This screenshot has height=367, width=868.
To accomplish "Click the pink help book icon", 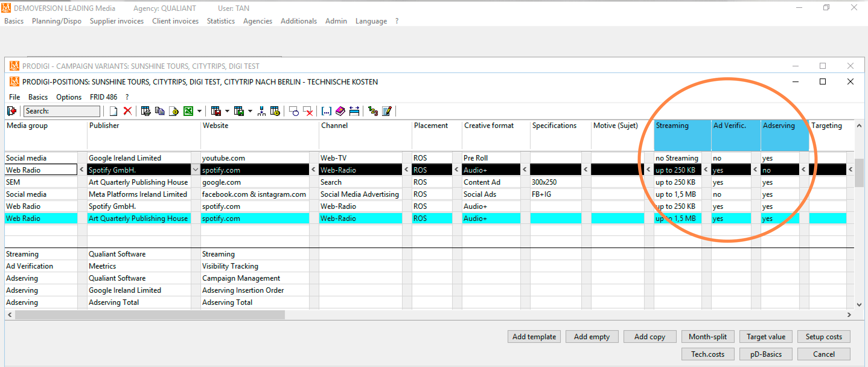I will click(x=340, y=111).
